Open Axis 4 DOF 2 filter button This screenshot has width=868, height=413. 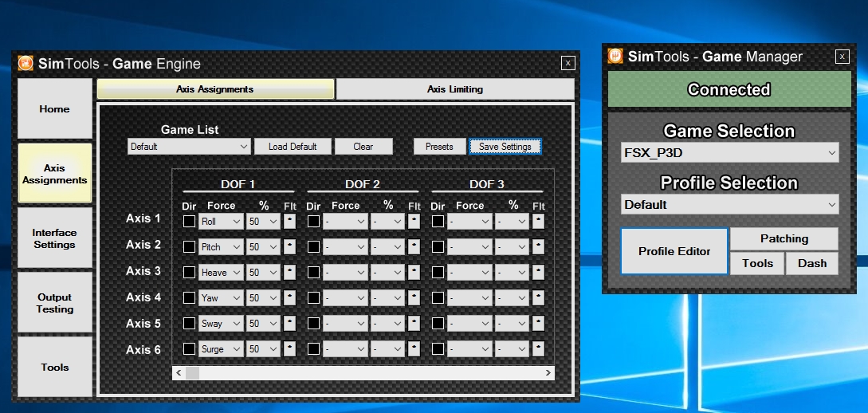coord(414,298)
